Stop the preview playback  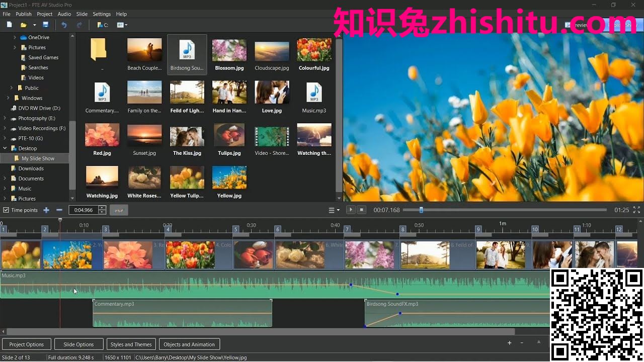[x=361, y=210]
